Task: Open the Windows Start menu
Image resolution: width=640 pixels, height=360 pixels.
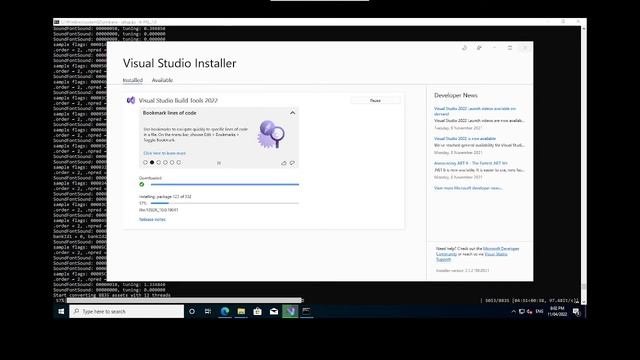Action: [x=61, y=311]
